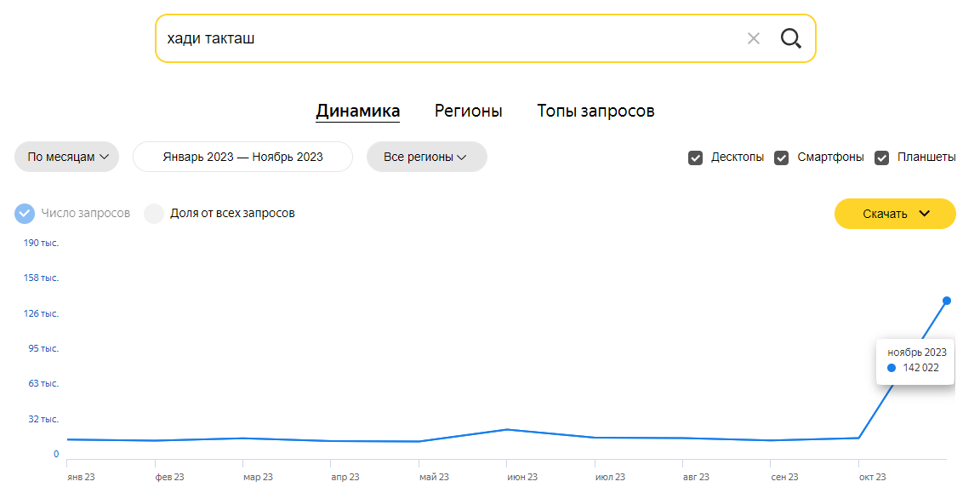This screenshot has width=980, height=493.
Task: Open the Топы запросов tab
Action: 595,112
